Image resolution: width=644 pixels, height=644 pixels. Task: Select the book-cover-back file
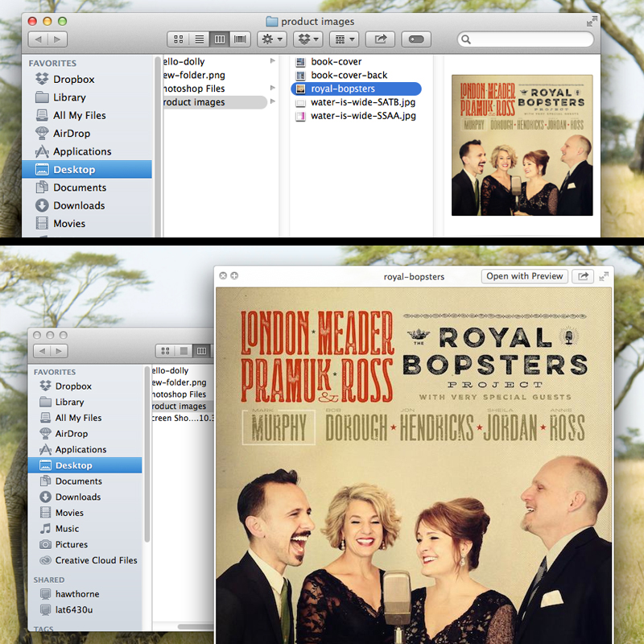tap(349, 75)
